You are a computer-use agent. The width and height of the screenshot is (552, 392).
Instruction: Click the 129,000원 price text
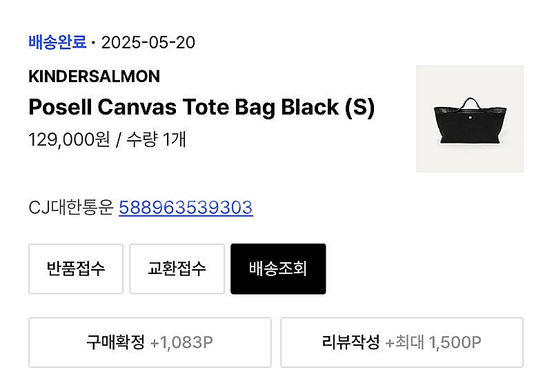coord(69,139)
